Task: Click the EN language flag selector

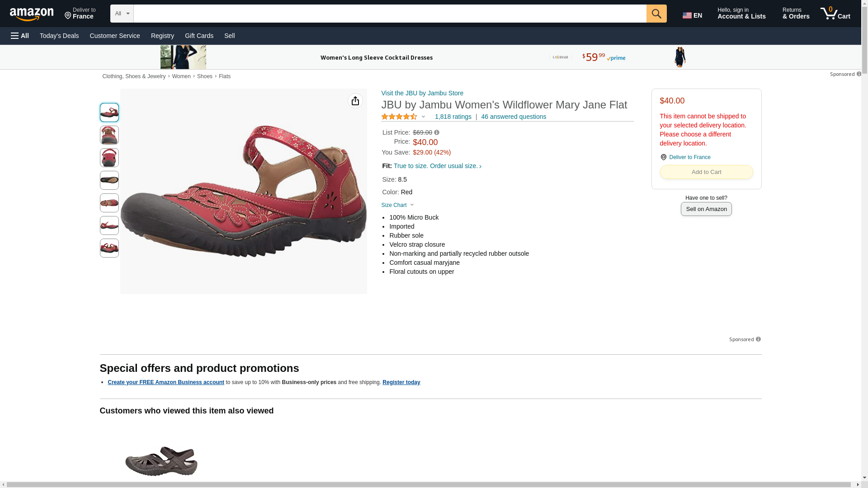Action: 692,15
